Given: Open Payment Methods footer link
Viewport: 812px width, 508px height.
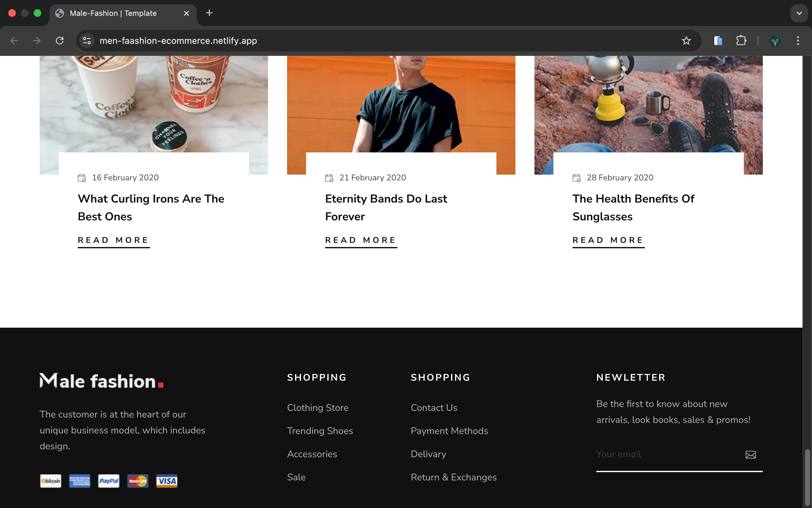Looking at the screenshot, I should point(449,431).
